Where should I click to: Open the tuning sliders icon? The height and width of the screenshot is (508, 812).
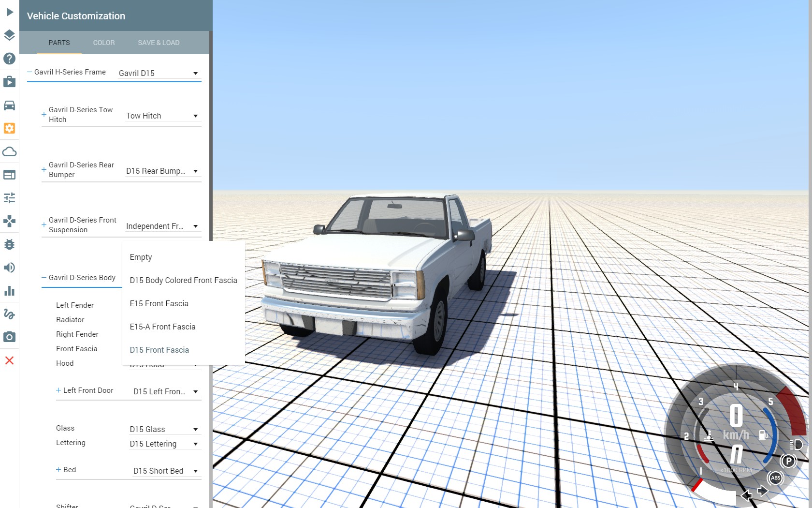[x=9, y=198]
